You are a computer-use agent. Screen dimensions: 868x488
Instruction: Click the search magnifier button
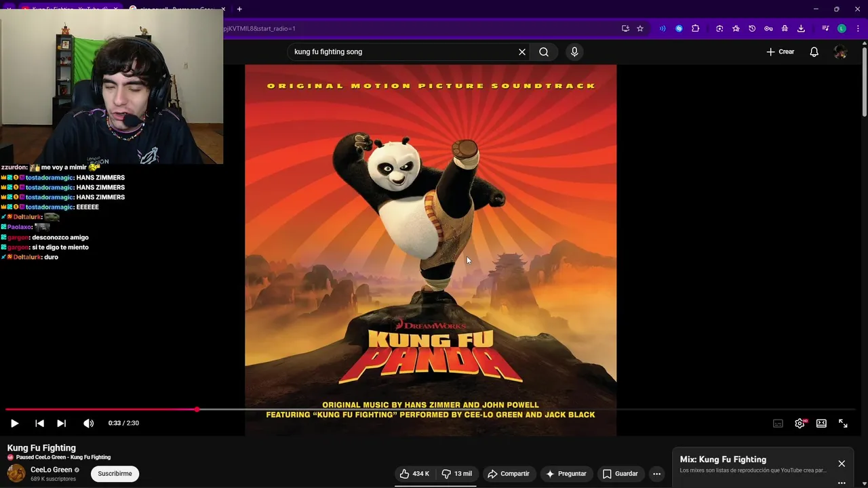coord(544,52)
